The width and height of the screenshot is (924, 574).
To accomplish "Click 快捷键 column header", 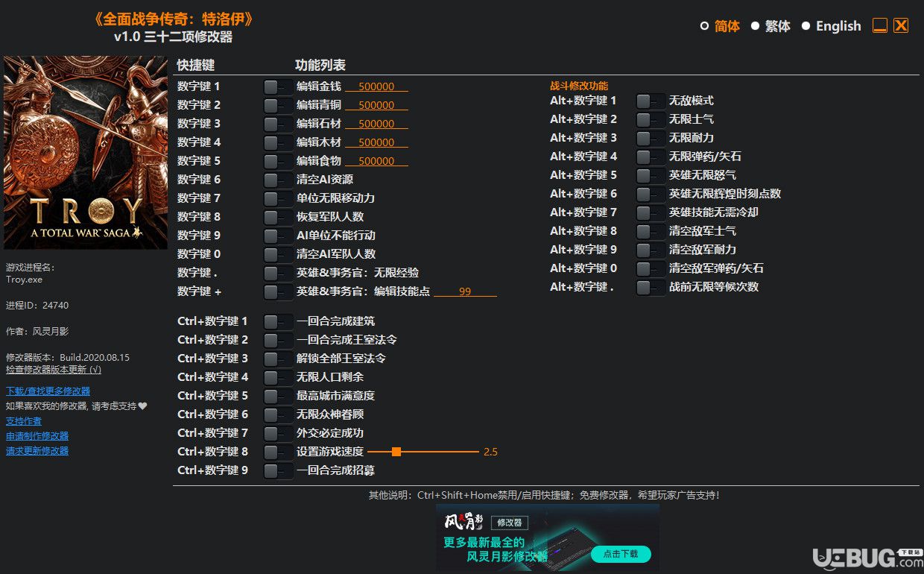I will pyautogui.click(x=196, y=65).
